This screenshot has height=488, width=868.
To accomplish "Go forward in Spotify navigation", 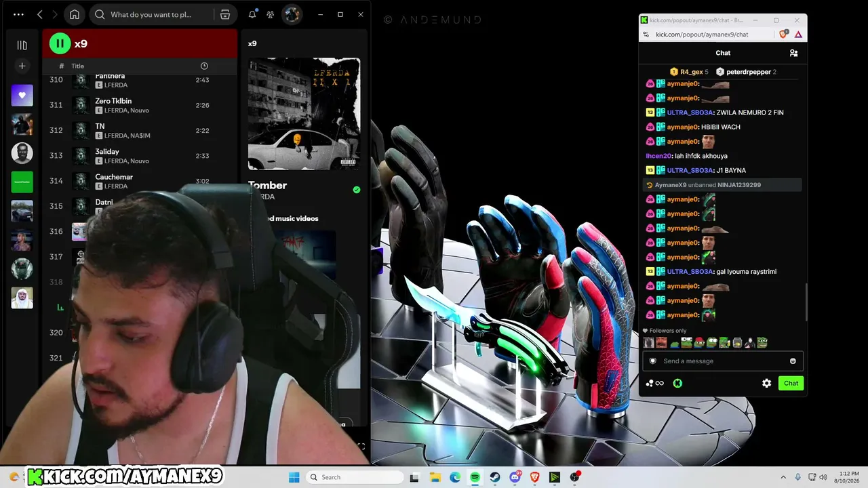I will tap(56, 14).
